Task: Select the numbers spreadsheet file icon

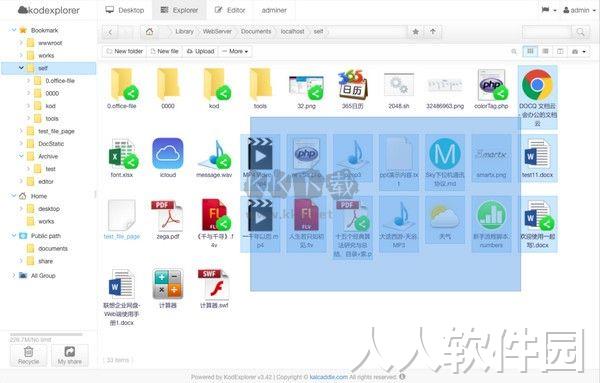Action: 491,215
